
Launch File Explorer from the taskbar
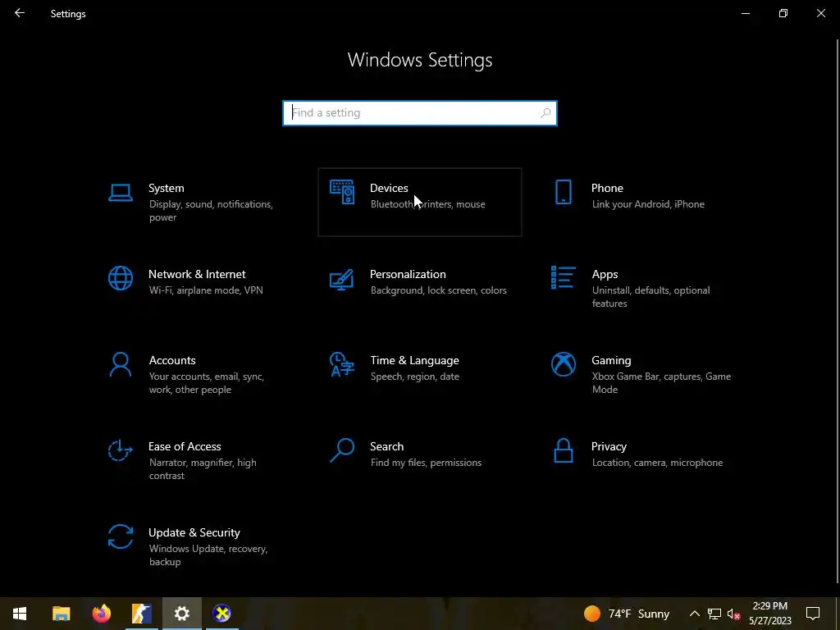pos(61,614)
